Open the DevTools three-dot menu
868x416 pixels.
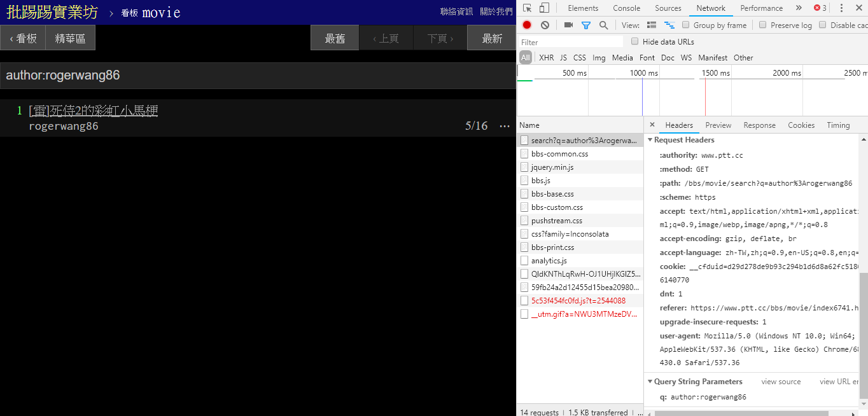tap(841, 8)
